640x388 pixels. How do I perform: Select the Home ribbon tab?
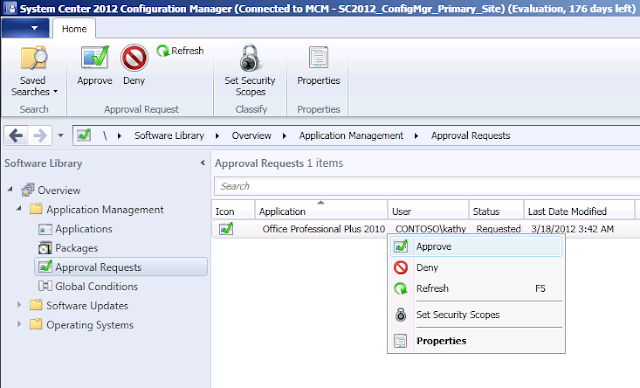tap(74, 29)
